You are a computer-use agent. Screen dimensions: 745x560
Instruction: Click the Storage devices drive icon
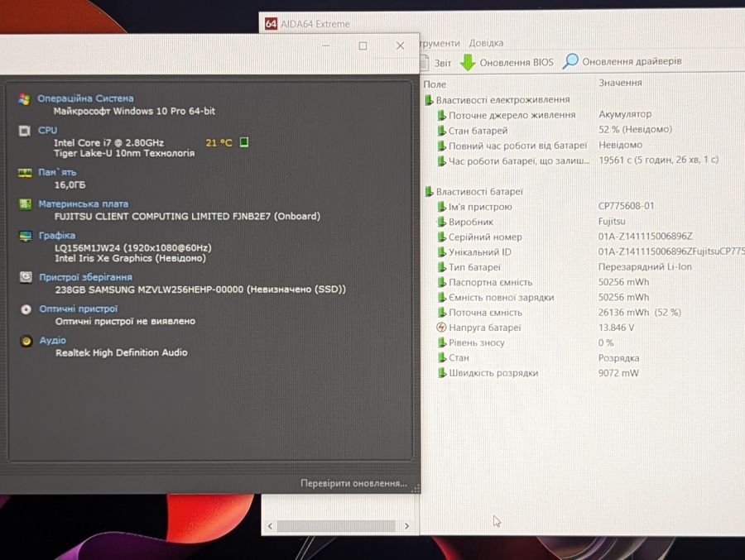tap(26, 277)
